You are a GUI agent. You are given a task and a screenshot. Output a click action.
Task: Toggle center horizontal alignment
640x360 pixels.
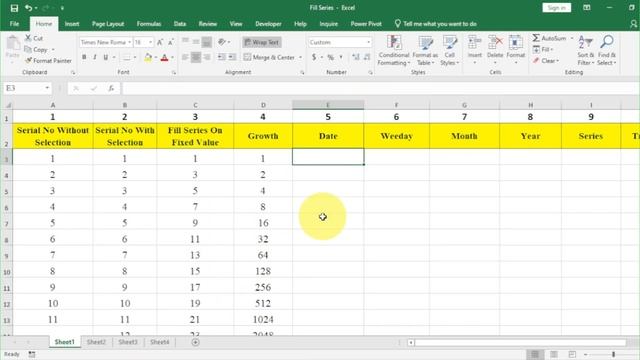pos(196,57)
